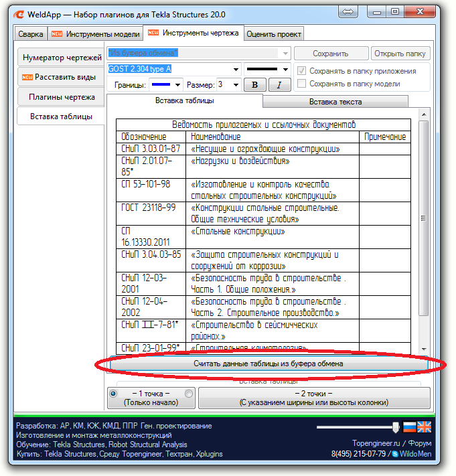Click cell «Стальные конструкции»
The image size is (456, 476).
273,237
